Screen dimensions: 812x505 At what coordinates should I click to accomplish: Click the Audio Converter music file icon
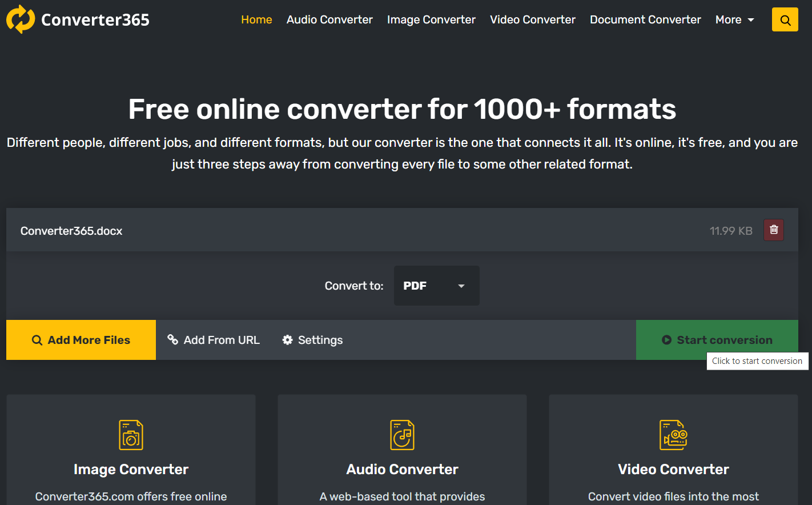click(402, 435)
